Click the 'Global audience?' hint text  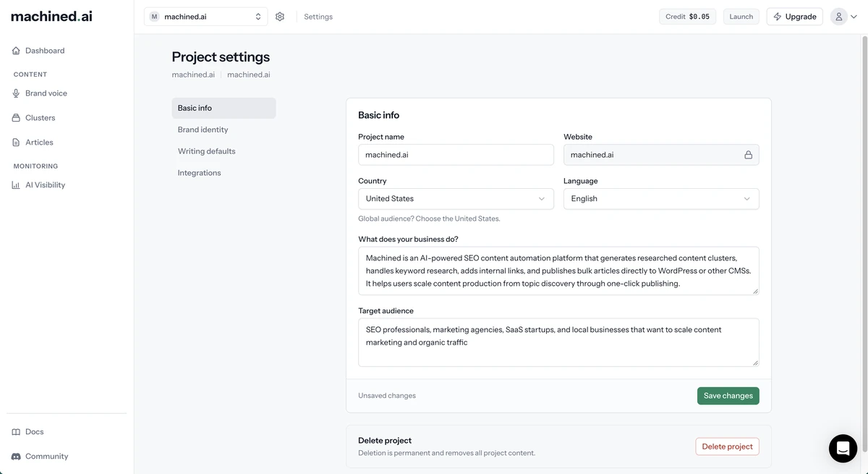coord(429,219)
